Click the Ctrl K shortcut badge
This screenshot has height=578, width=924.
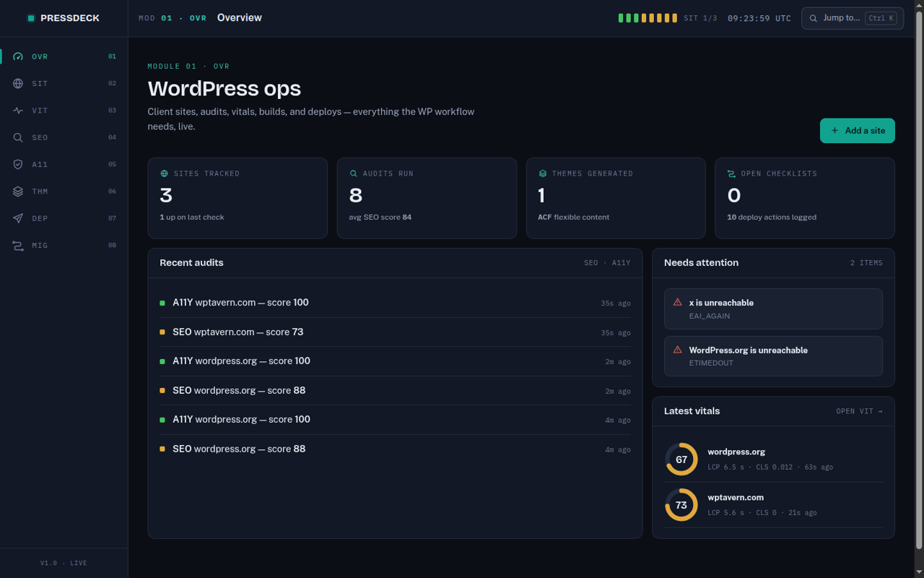coord(881,18)
